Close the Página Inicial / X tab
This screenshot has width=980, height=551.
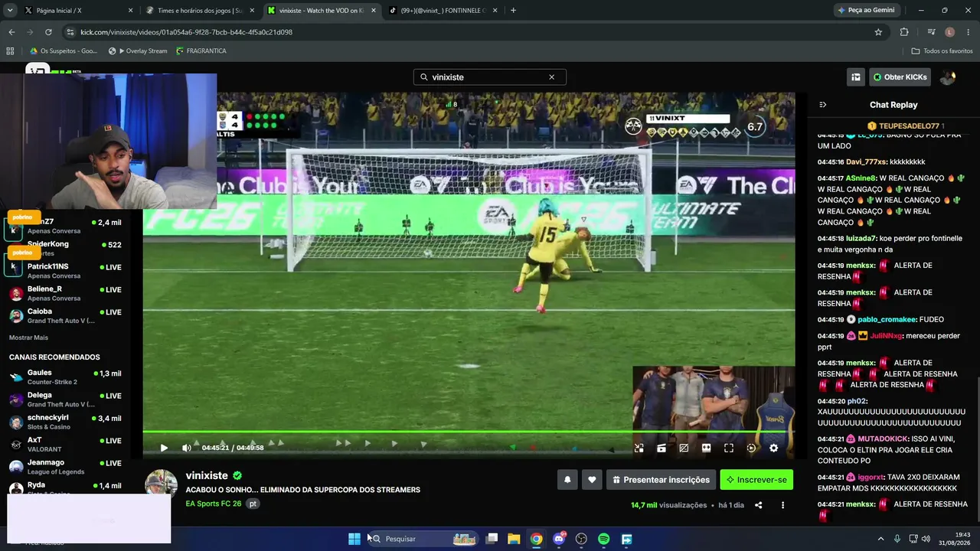(130, 11)
